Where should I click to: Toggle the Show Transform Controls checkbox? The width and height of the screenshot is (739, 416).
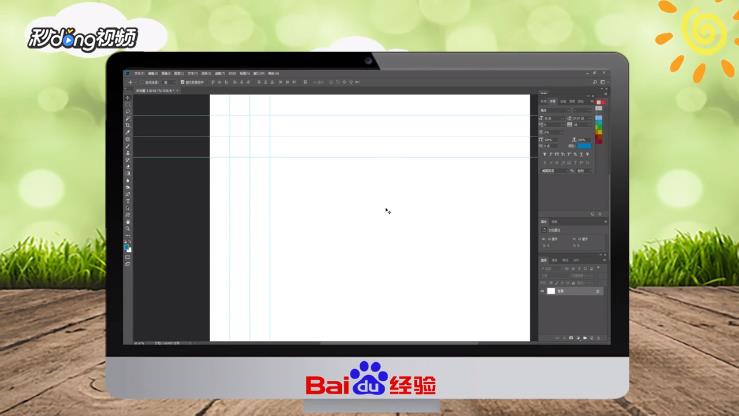pyautogui.click(x=182, y=82)
